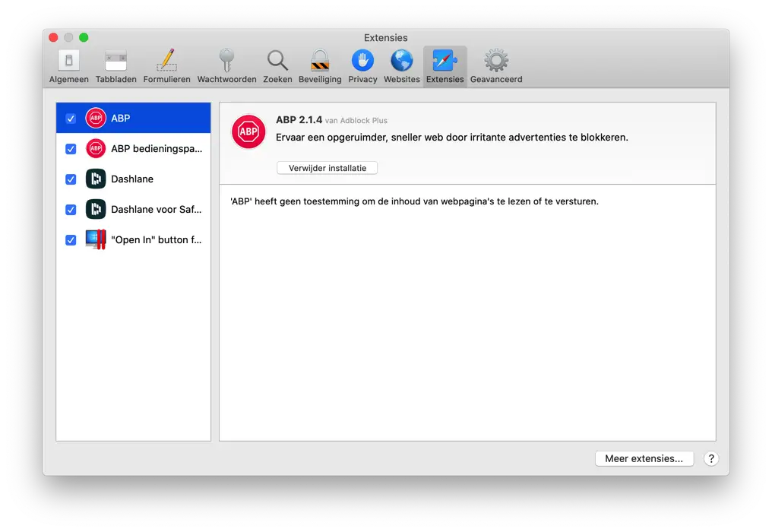Click the ABP bedieningspaneel list icon

pyautogui.click(x=96, y=148)
